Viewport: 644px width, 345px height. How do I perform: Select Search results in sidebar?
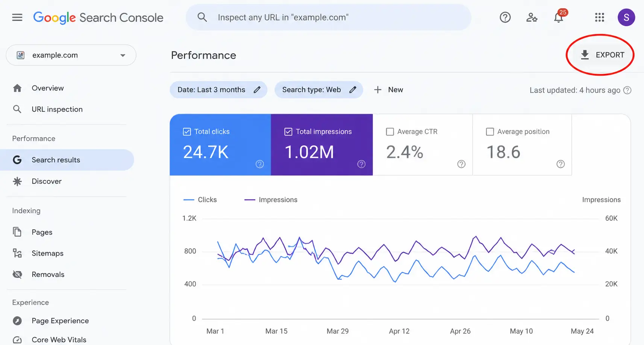pos(67,160)
